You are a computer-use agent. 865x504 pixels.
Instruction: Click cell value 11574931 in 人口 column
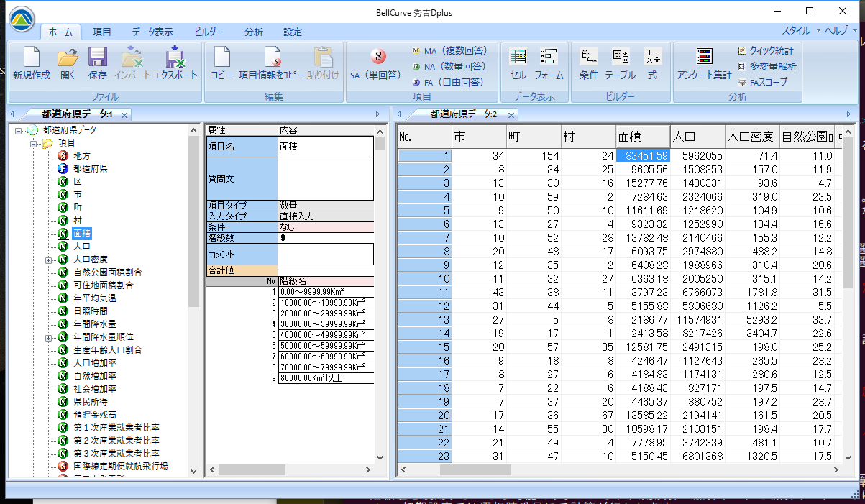(x=697, y=319)
